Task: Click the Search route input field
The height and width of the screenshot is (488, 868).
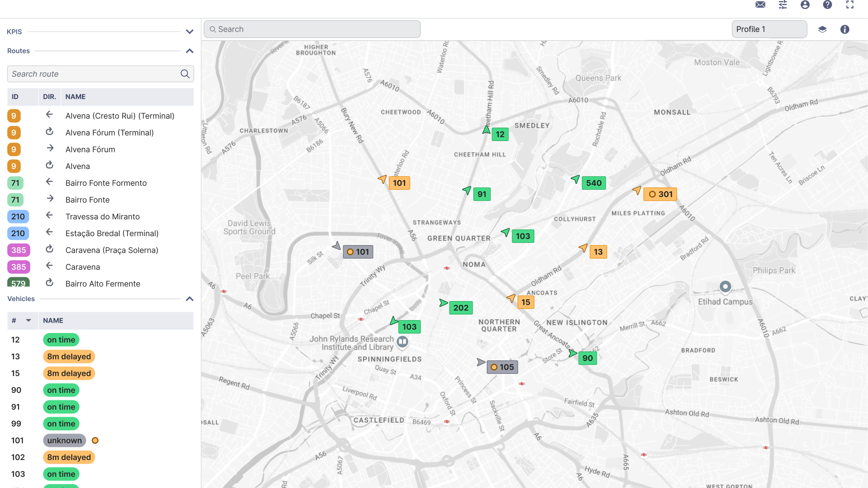Action: tap(100, 74)
